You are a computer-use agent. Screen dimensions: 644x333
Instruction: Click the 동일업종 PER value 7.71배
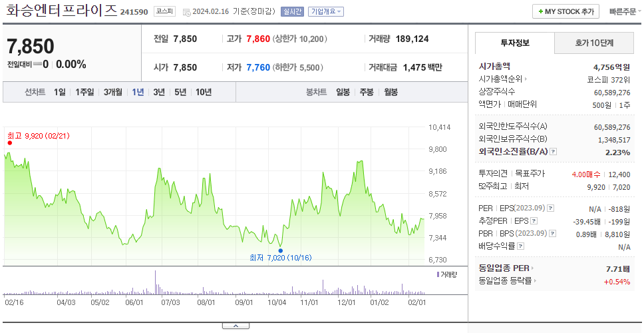[617, 269]
